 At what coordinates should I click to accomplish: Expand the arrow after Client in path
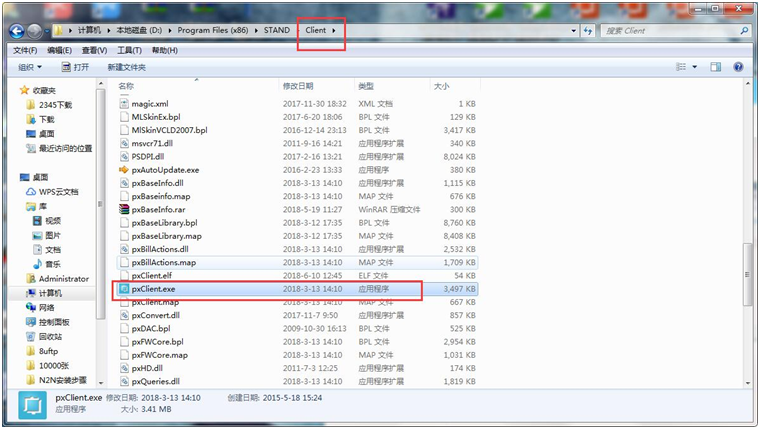[x=334, y=31]
